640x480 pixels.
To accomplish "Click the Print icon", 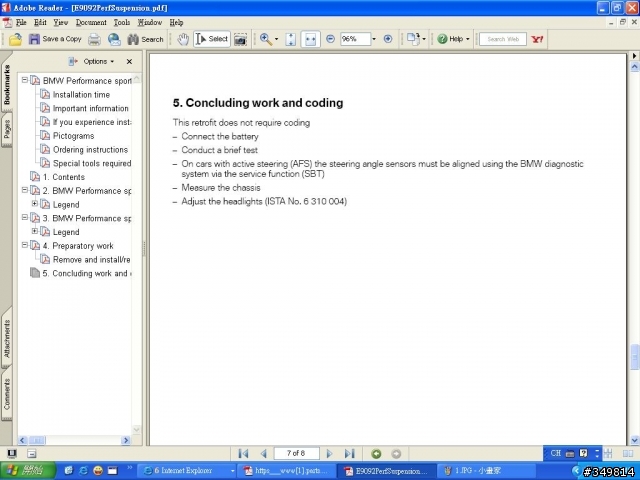I will point(94,39).
